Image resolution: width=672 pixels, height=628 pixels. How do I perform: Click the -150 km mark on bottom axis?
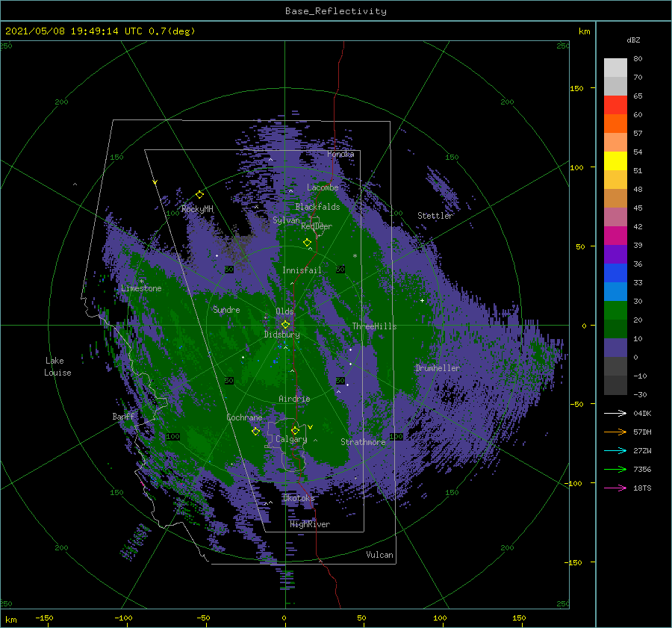[x=44, y=618]
